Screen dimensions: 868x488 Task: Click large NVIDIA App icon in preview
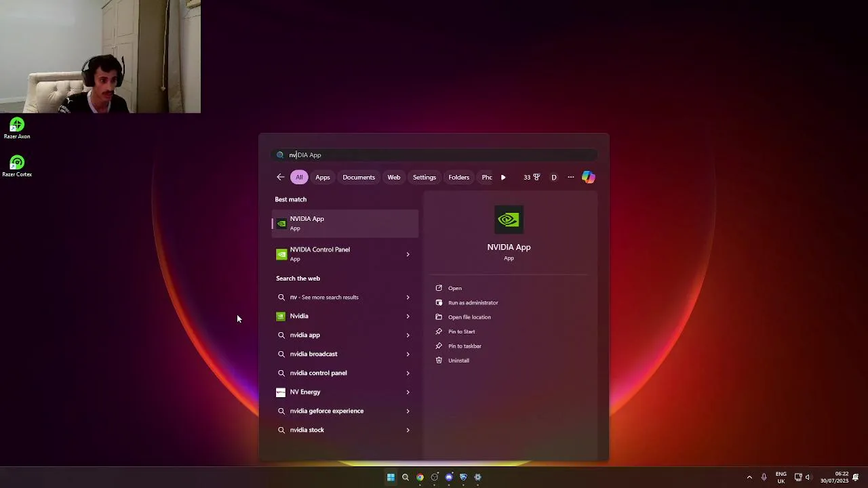click(509, 220)
